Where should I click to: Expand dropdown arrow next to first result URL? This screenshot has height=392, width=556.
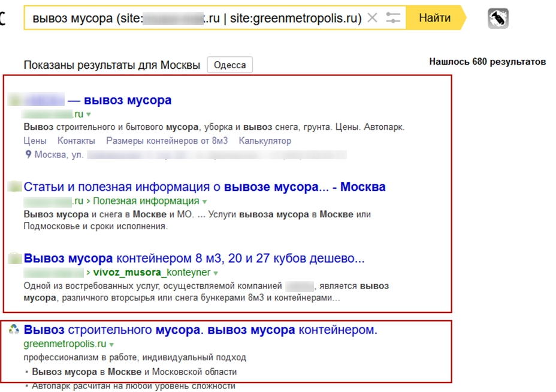click(x=89, y=114)
